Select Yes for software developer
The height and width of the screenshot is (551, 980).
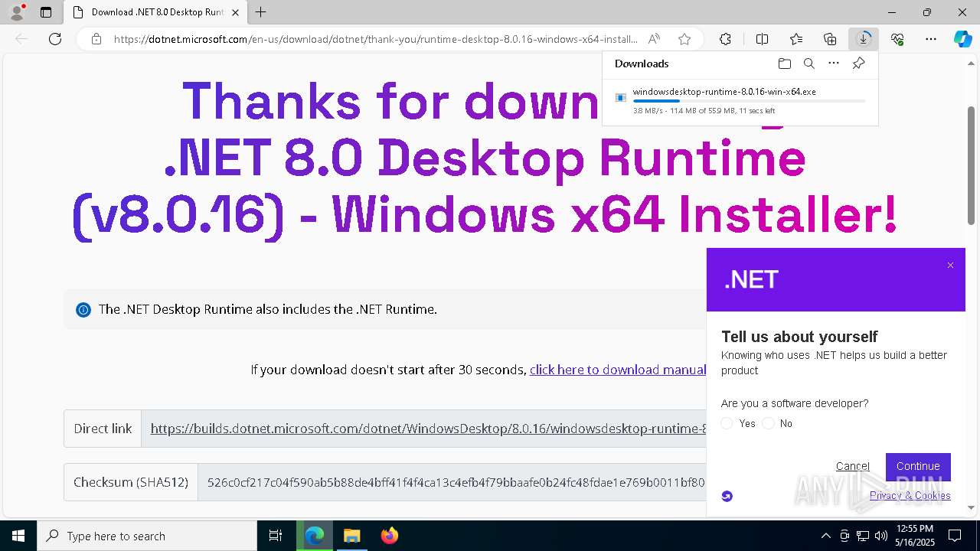727,423
